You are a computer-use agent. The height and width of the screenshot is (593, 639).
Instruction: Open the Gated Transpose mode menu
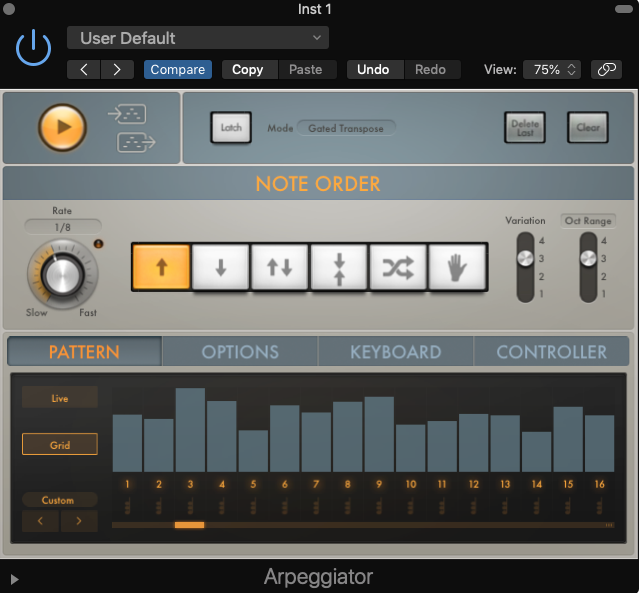click(x=346, y=128)
